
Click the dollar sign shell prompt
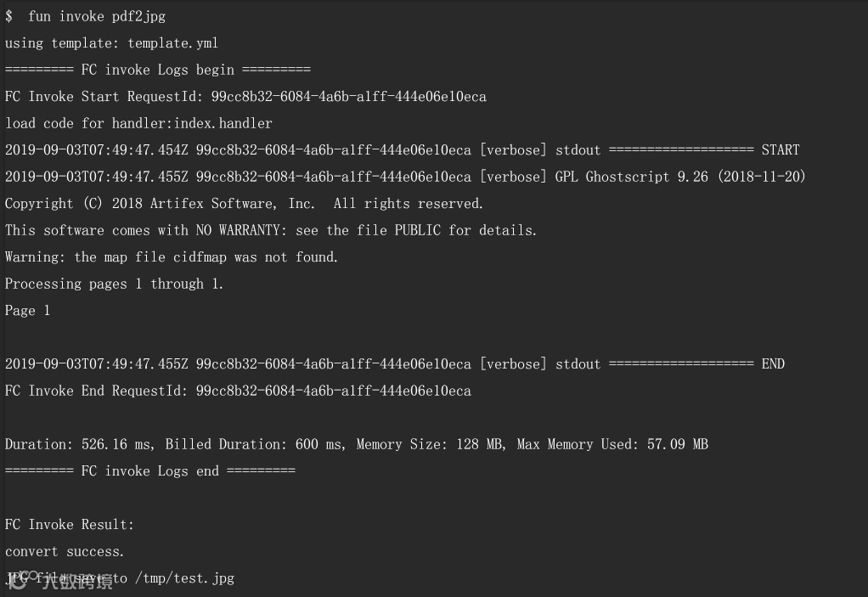tap(8, 16)
